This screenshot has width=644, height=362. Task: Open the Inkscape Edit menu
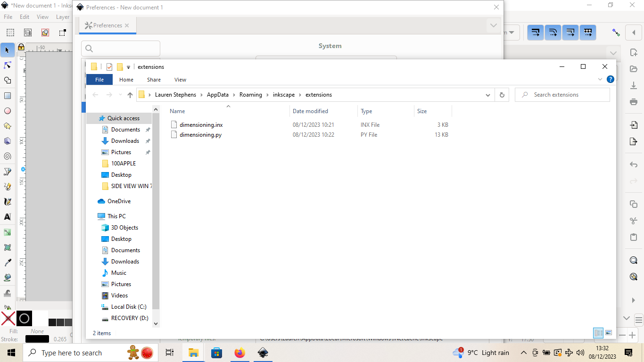click(25, 16)
